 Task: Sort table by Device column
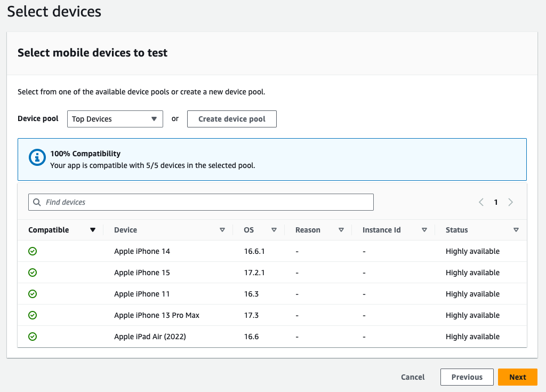click(222, 230)
